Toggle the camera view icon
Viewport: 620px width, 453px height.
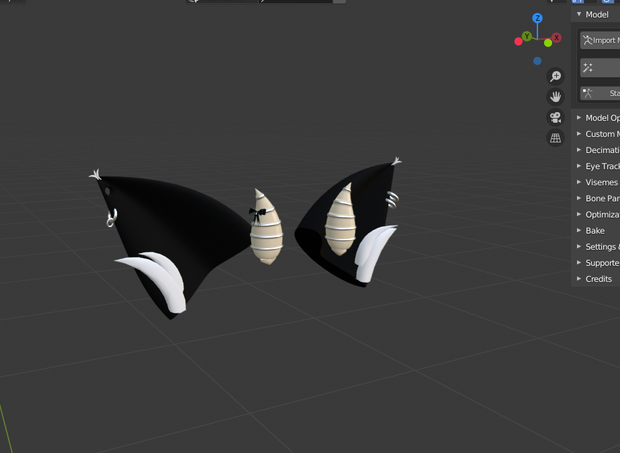(556, 117)
